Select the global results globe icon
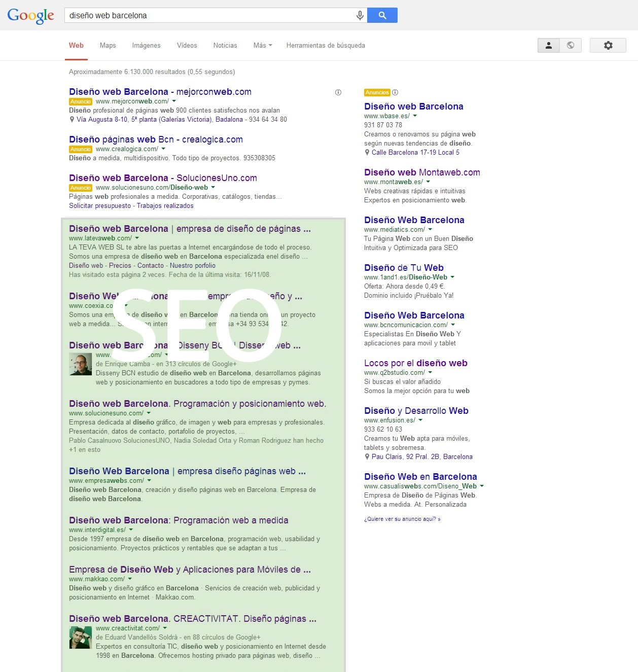This screenshot has width=638, height=672. tap(571, 45)
